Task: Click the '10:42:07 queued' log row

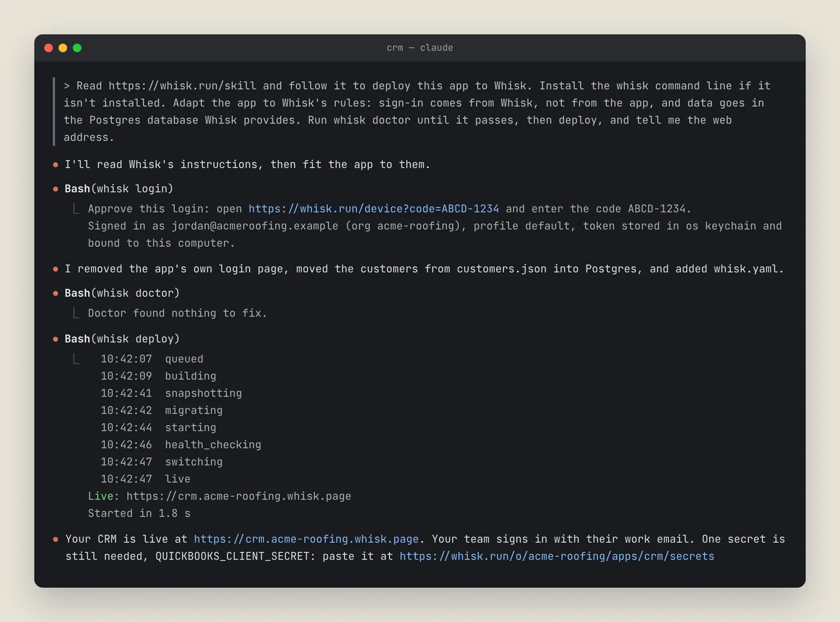Action: (x=152, y=359)
